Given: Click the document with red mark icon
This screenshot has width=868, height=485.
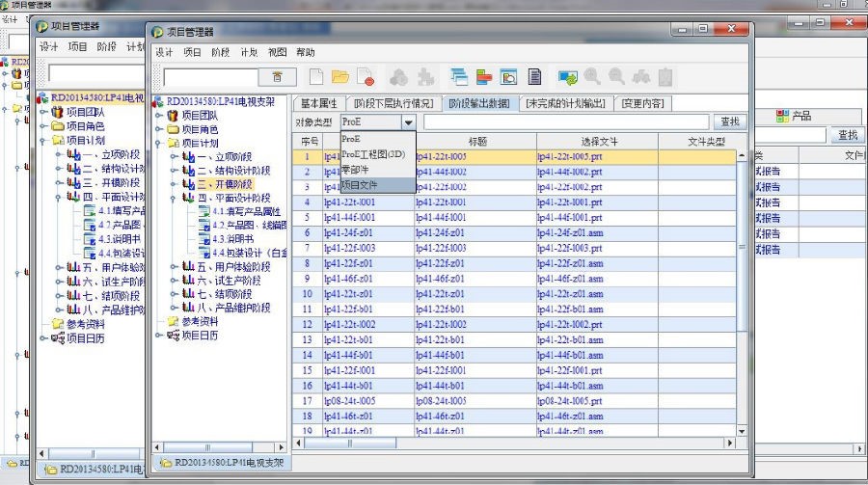Looking at the screenshot, I should [365, 77].
